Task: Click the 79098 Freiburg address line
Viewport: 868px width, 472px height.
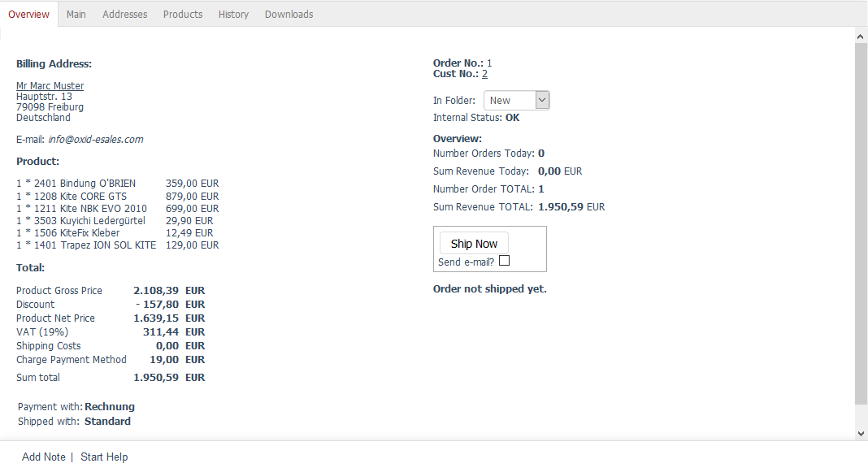Action: 50,106
